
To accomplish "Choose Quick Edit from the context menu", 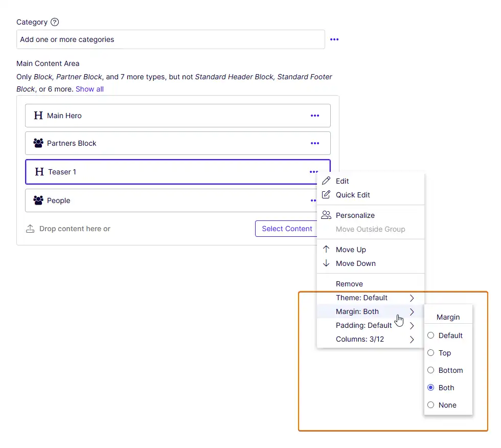I will (x=352, y=195).
